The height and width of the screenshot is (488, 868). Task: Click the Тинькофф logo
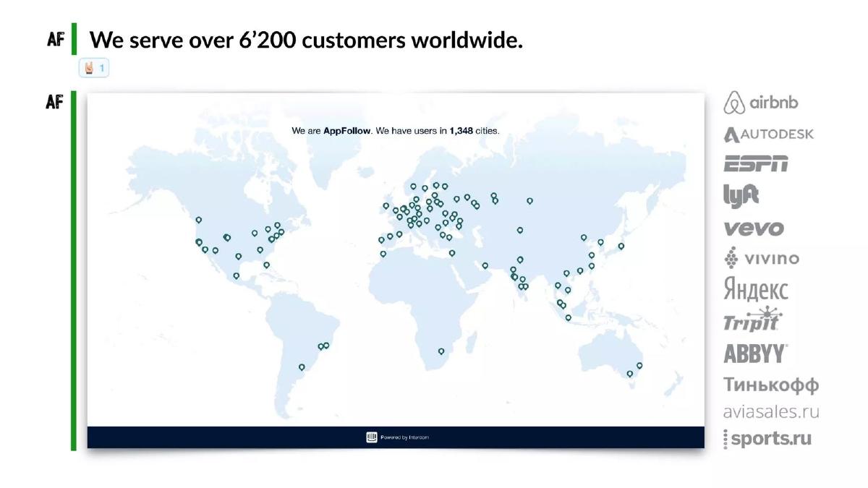click(x=771, y=385)
